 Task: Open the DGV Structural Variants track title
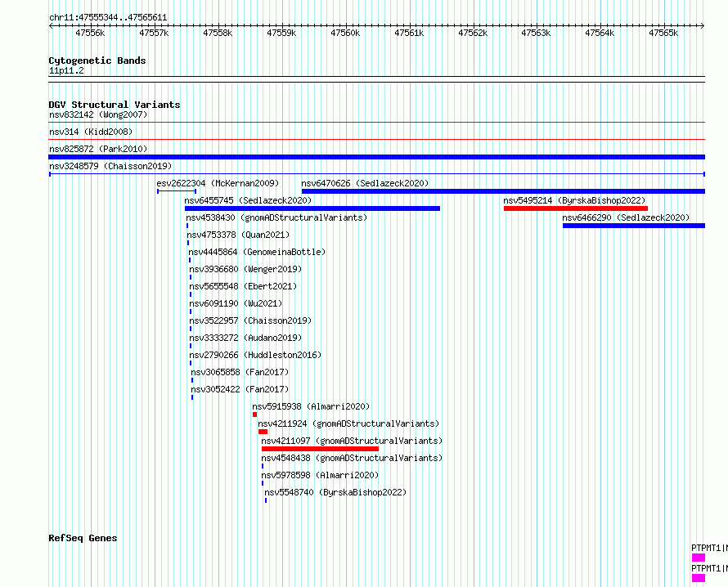pyautogui.click(x=115, y=105)
